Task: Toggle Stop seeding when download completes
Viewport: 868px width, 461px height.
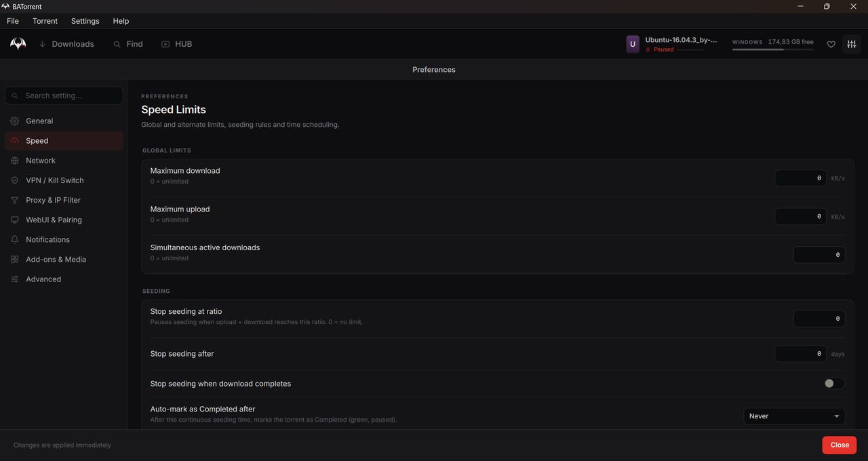Action: coord(834,384)
